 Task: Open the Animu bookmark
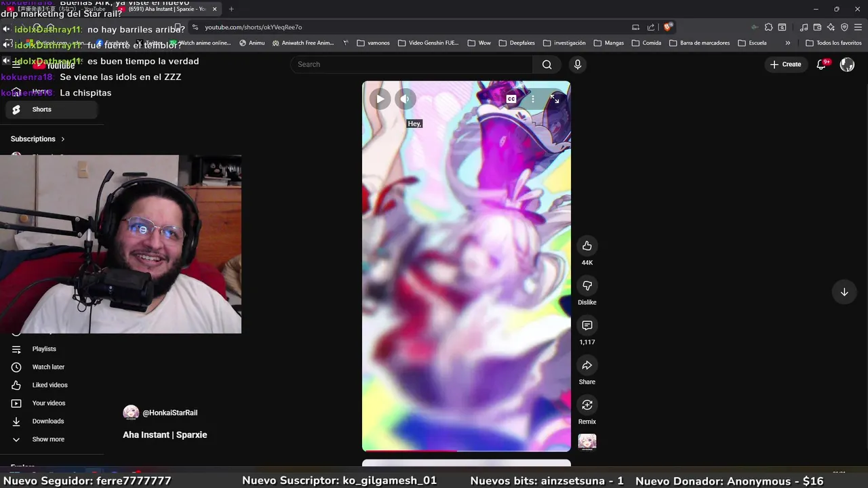[x=252, y=43]
